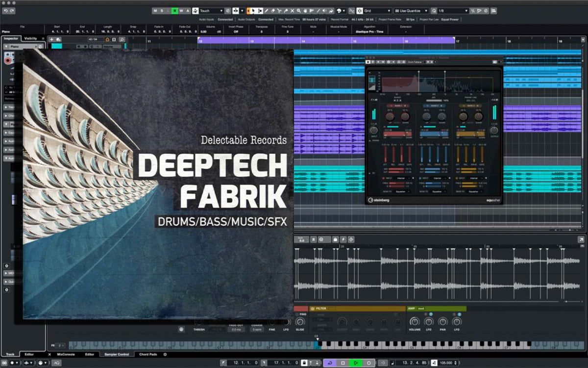
Task: Click the transport Record button
Action: click(x=368, y=363)
